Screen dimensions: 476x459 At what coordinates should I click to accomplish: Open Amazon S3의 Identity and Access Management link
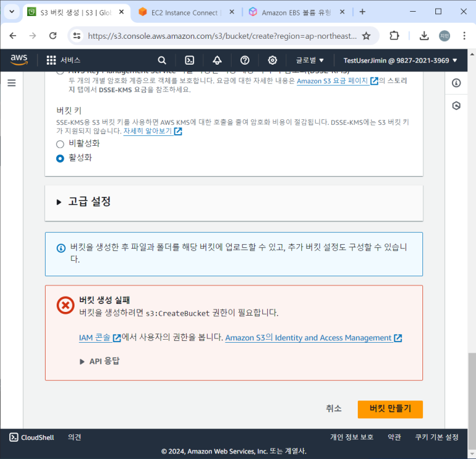click(x=313, y=338)
